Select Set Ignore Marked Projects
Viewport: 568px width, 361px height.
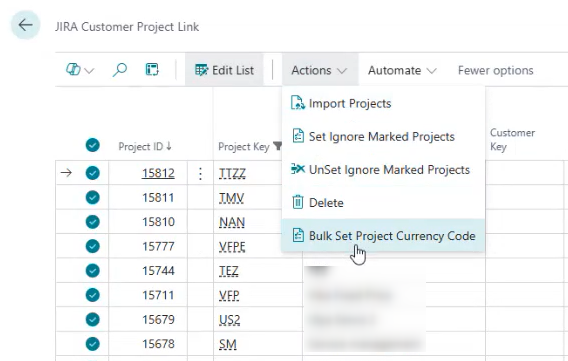[x=383, y=137]
